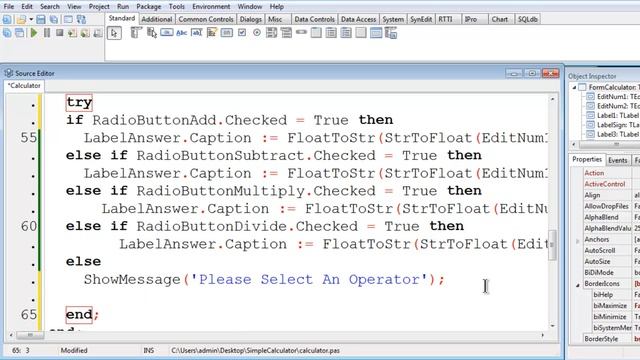
Task: Run the program with green play icon
Action: 34,33
